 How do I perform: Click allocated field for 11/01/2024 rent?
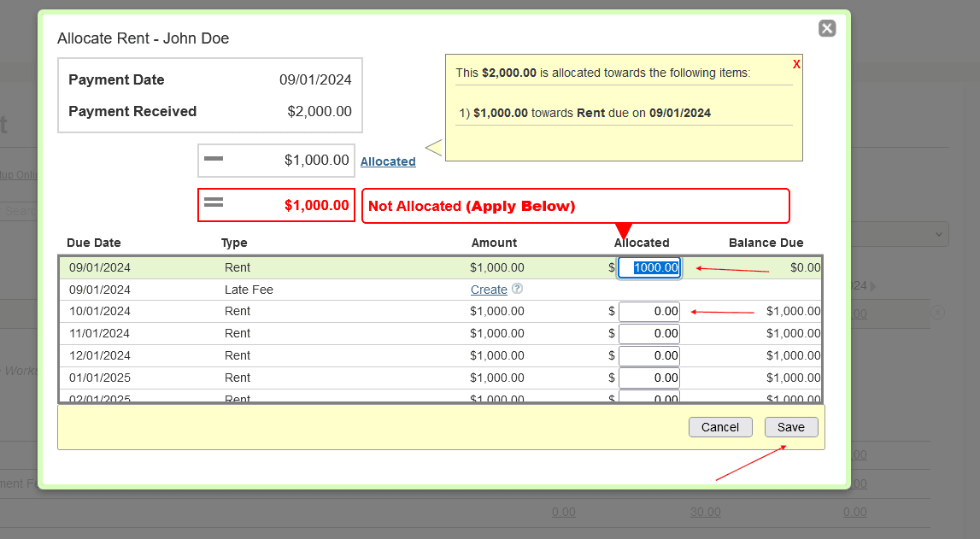coord(649,333)
